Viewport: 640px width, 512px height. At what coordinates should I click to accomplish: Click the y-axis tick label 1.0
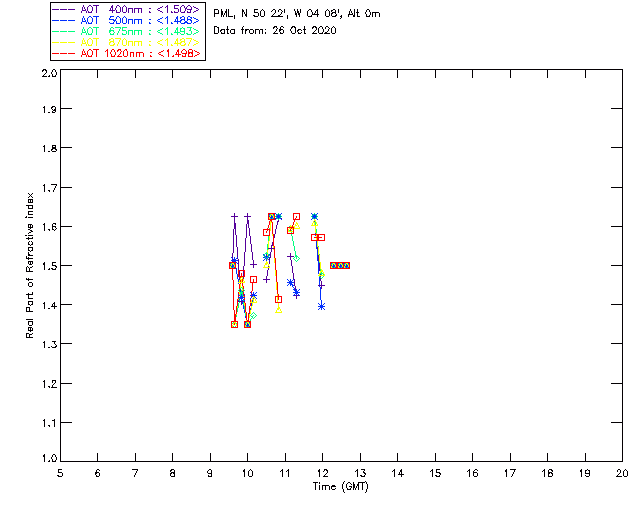click(x=49, y=458)
